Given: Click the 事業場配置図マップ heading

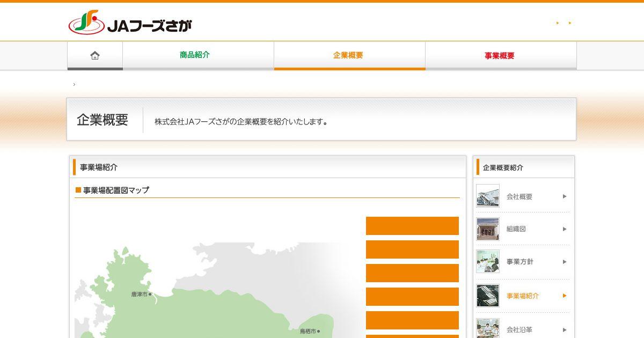Looking at the screenshot, I should (116, 190).
